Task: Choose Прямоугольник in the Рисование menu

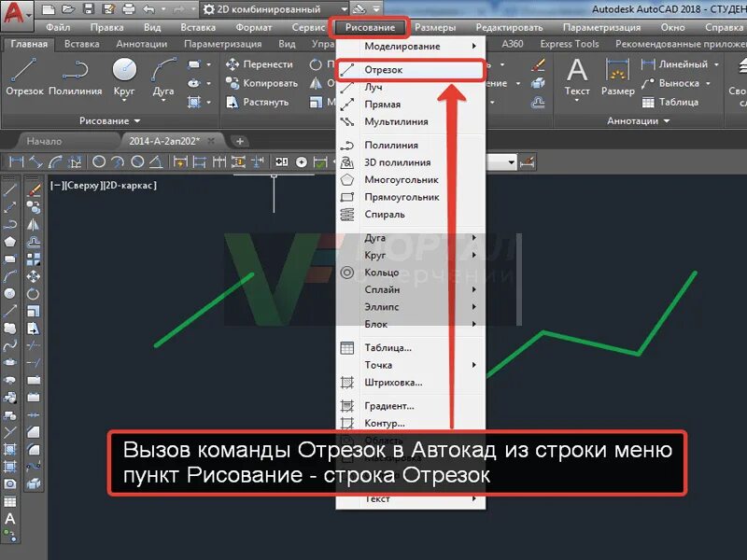Action: tap(411, 197)
